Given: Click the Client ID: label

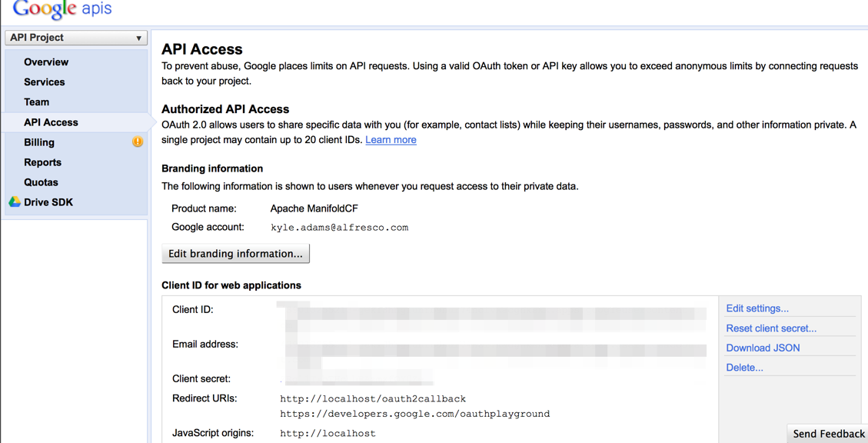Looking at the screenshot, I should [193, 309].
